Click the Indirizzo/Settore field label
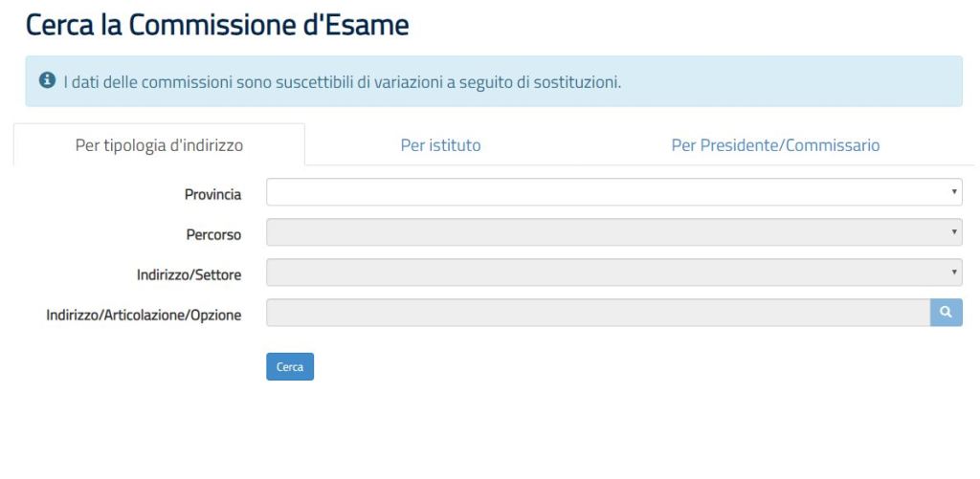This screenshot has width=980, height=479. 189,275
